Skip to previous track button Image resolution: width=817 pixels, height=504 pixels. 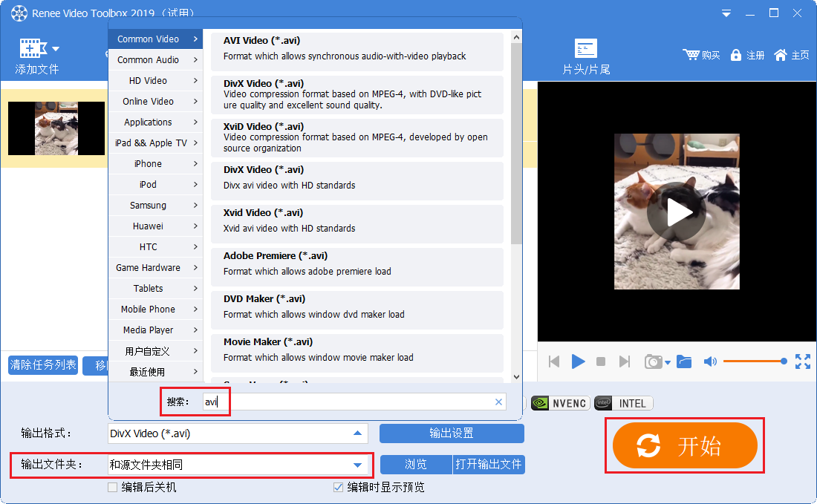pos(554,361)
